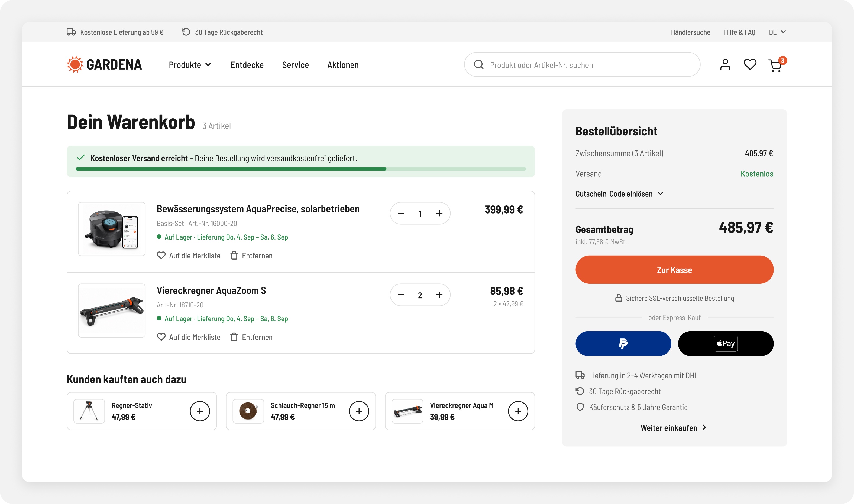The image size is (854, 504).
Task: Click the Schlauch-Regner 15 m product name
Action: point(303,405)
